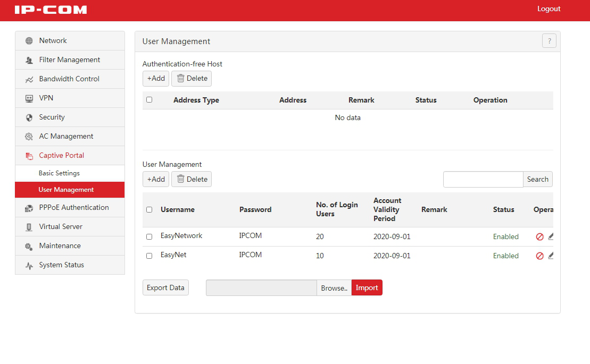
Task: Open the Security menu
Action: pos(70,117)
